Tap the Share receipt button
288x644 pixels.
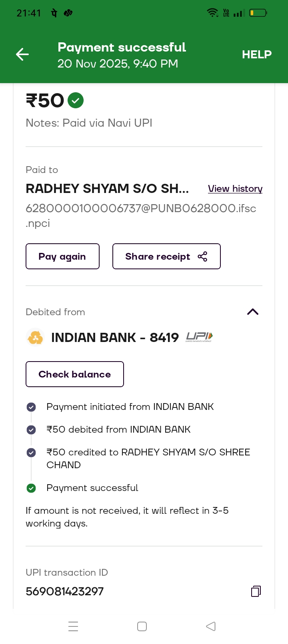coord(166,256)
